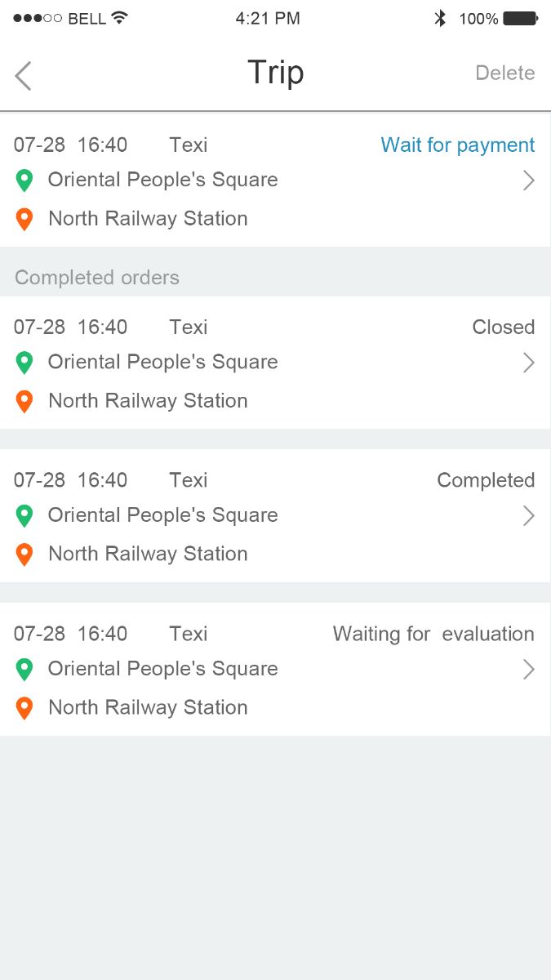This screenshot has width=551, height=980.
Task: Tap the back arrow in the header
Action: [x=23, y=75]
